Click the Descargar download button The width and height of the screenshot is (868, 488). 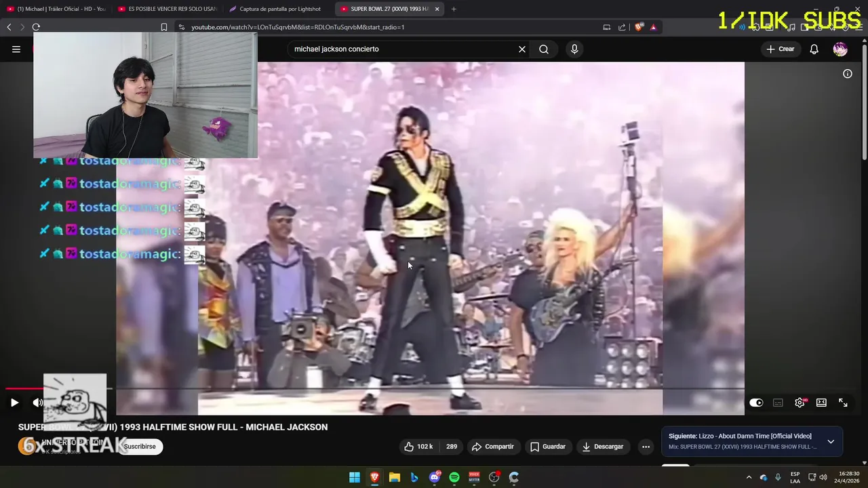coord(603,447)
